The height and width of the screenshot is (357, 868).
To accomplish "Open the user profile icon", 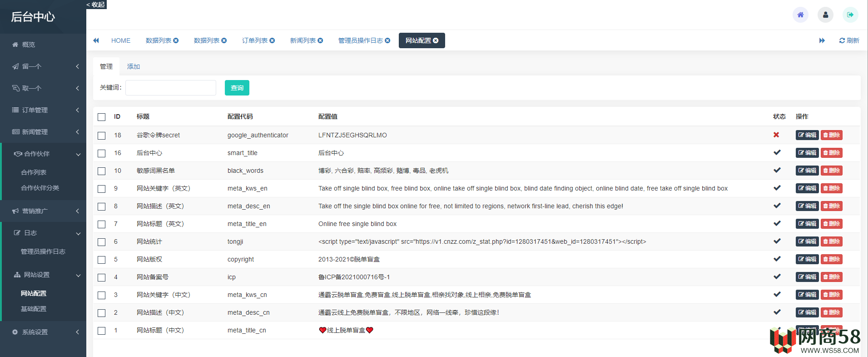I will pyautogui.click(x=825, y=15).
